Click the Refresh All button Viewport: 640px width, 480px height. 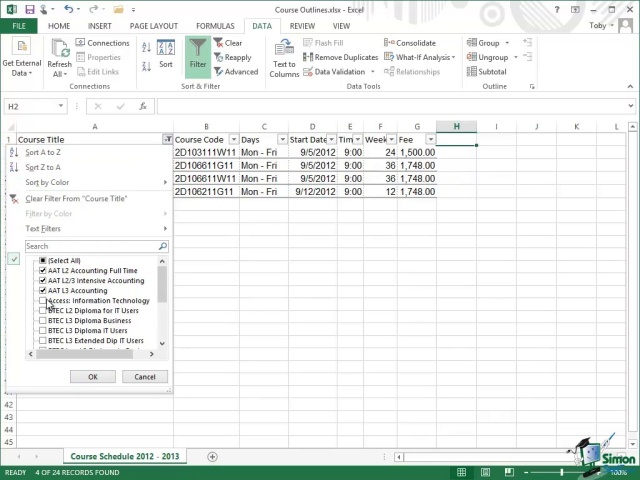pos(60,58)
